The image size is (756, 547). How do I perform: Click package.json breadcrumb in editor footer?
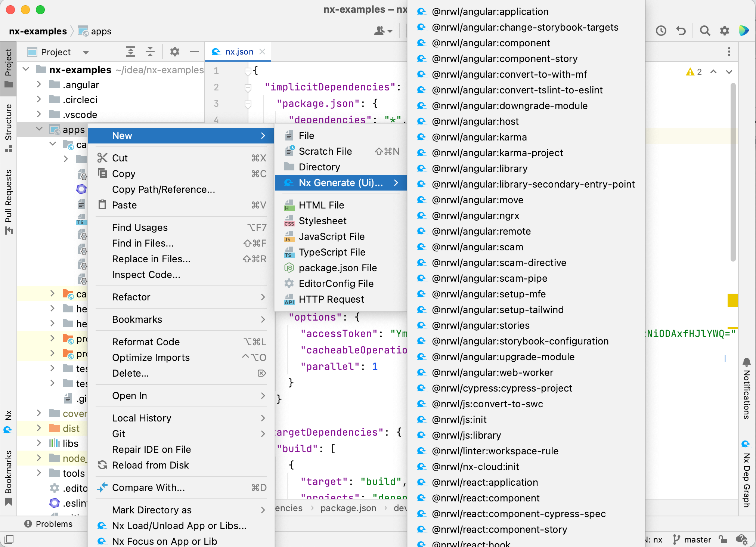[348, 508]
